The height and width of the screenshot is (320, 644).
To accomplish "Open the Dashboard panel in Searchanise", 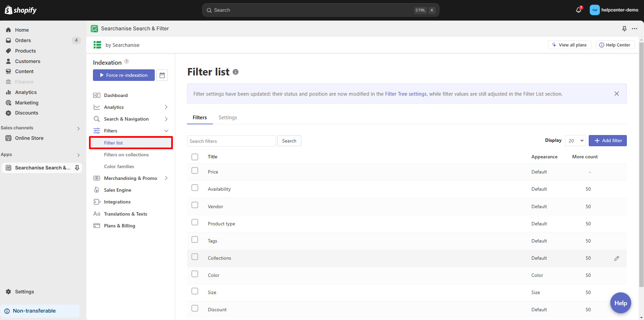I will (116, 95).
